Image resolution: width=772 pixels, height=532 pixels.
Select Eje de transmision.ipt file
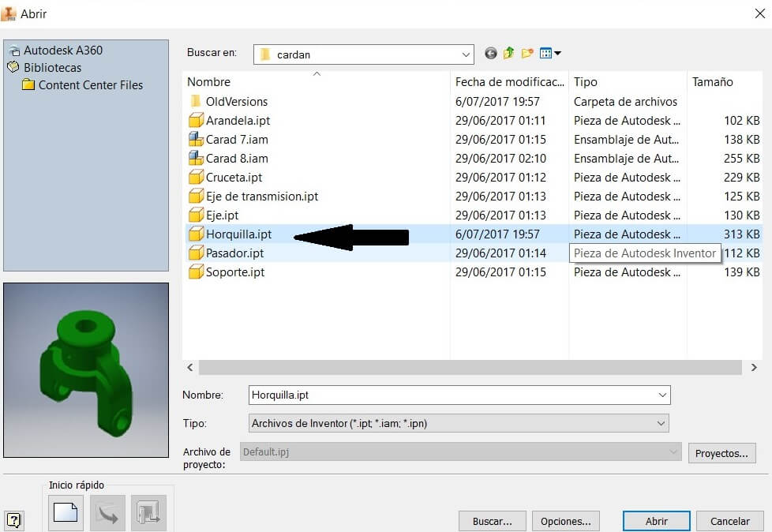[x=253, y=197]
